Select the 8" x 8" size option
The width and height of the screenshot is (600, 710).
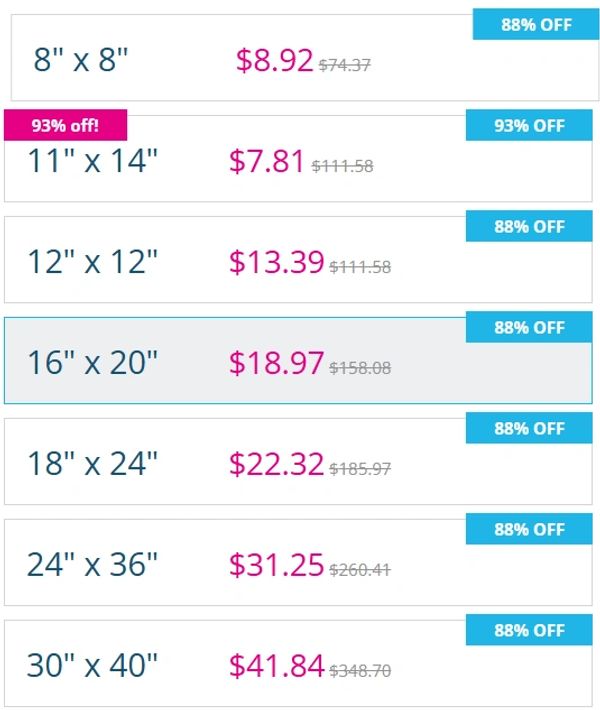(82, 61)
